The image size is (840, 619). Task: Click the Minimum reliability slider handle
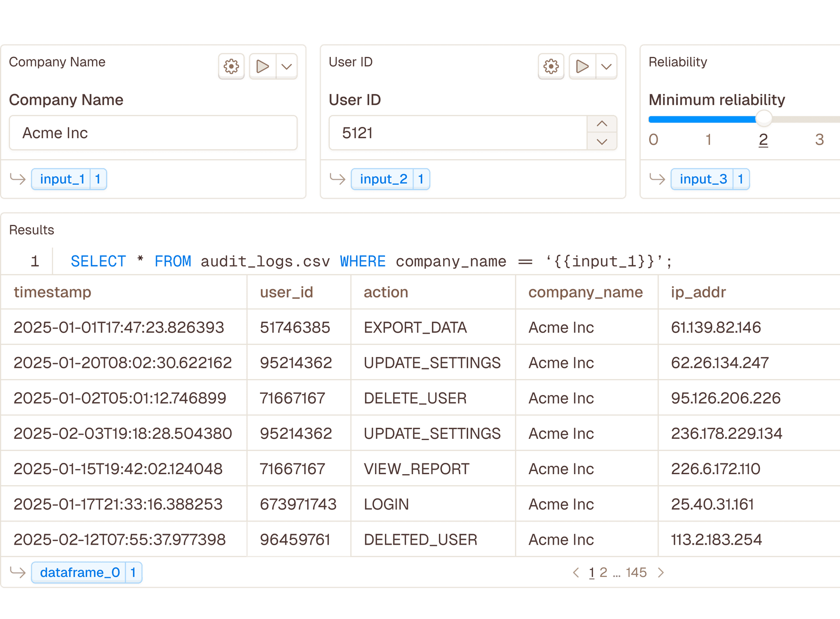pyautogui.click(x=763, y=119)
